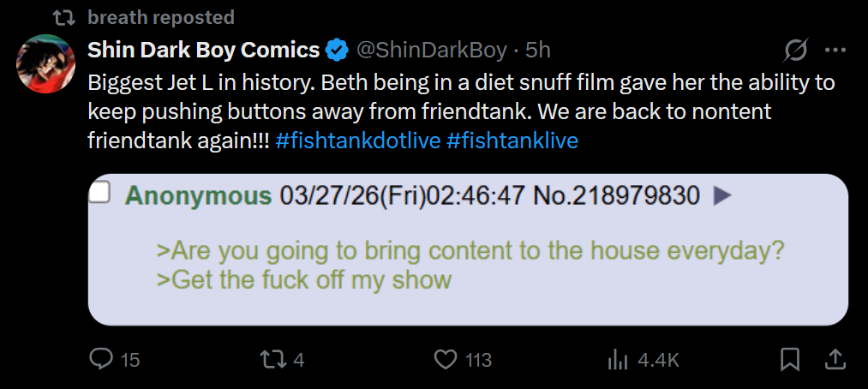
Task: Click the repost indicator icon beside breath
Action: [x=64, y=18]
